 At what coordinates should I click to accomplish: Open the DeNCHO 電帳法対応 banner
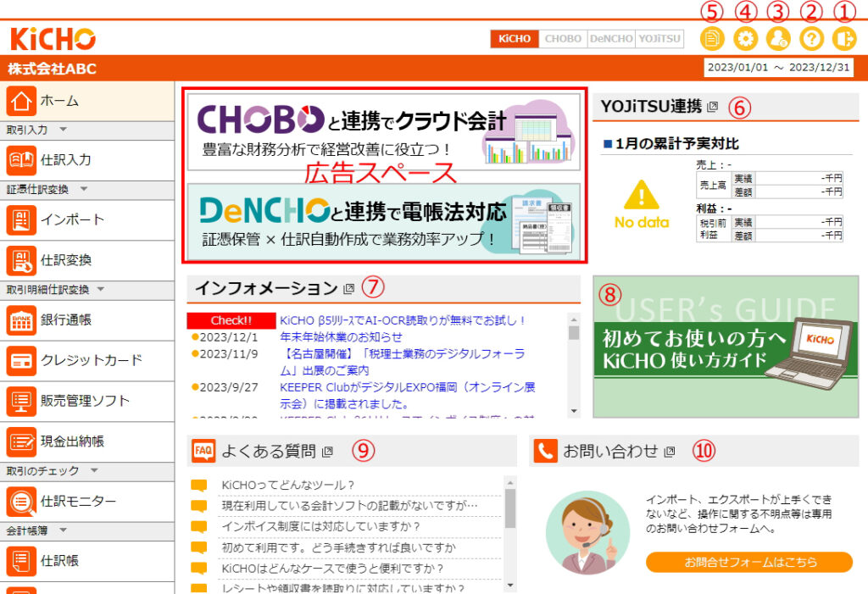click(x=384, y=221)
